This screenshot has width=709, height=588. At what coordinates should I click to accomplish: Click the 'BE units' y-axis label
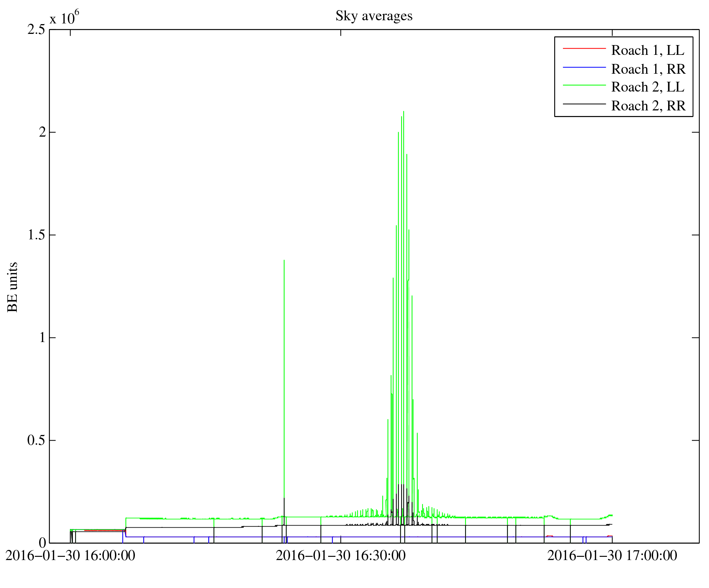[x=13, y=287]
